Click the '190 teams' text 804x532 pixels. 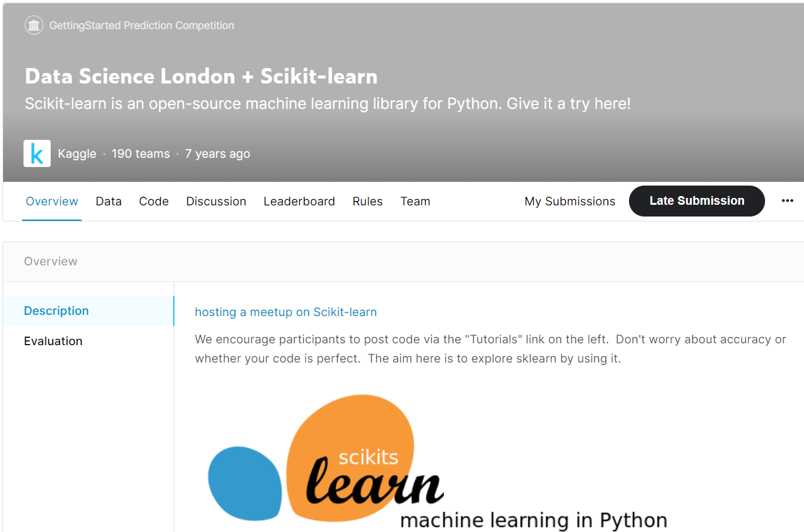coord(140,153)
